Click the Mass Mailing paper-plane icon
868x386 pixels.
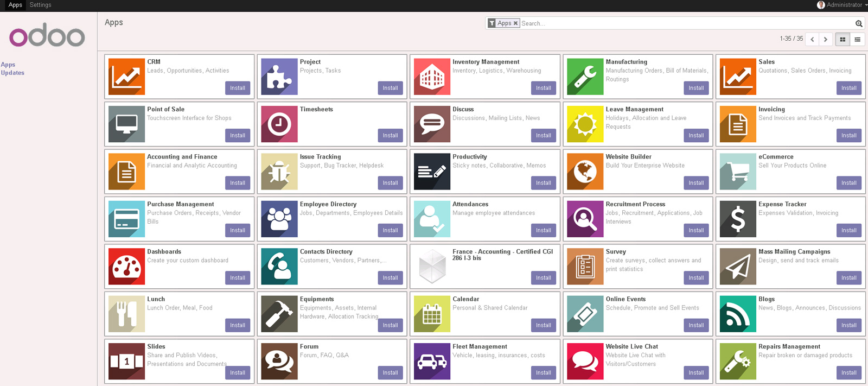(738, 267)
